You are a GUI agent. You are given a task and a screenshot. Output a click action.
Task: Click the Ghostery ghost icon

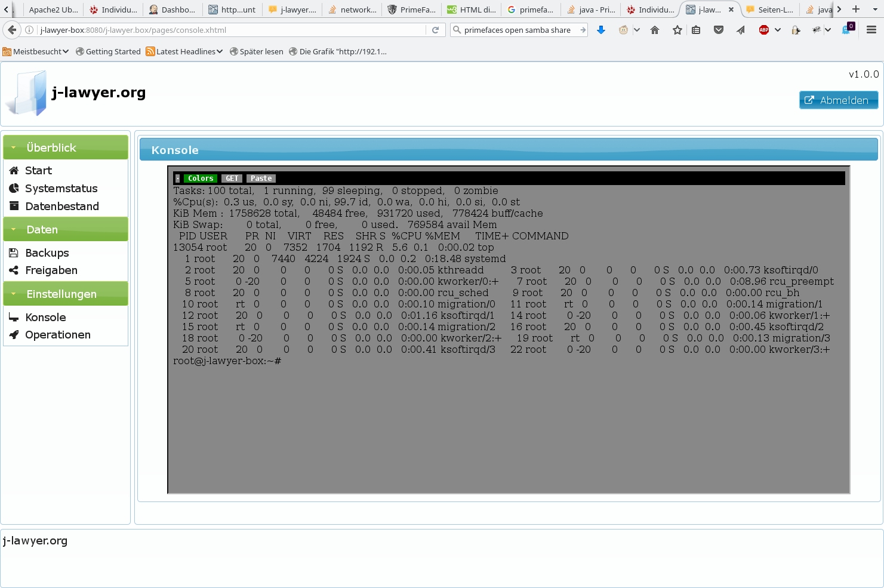pyautogui.click(x=846, y=30)
